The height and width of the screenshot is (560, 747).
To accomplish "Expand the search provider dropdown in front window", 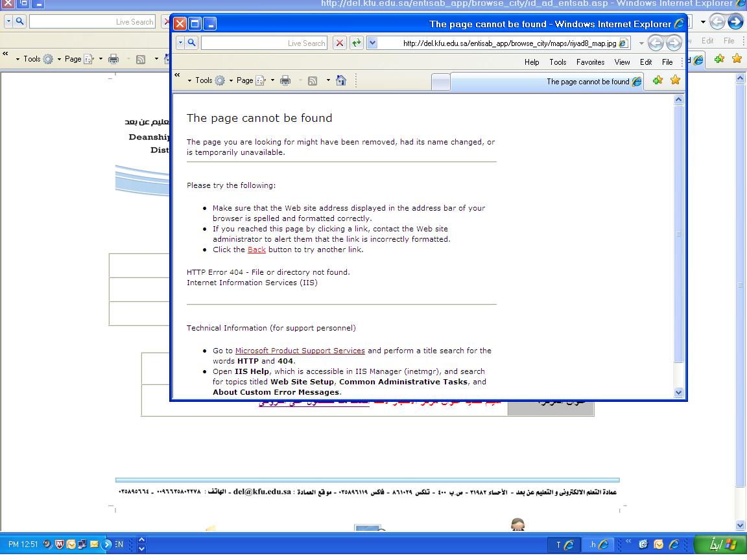I will coord(180,43).
